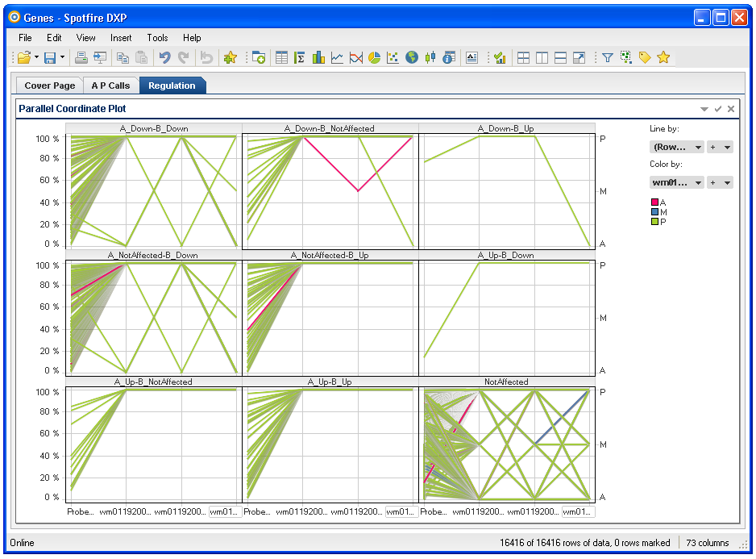
Task: Add a new map chart with globe icon
Action: click(412, 57)
